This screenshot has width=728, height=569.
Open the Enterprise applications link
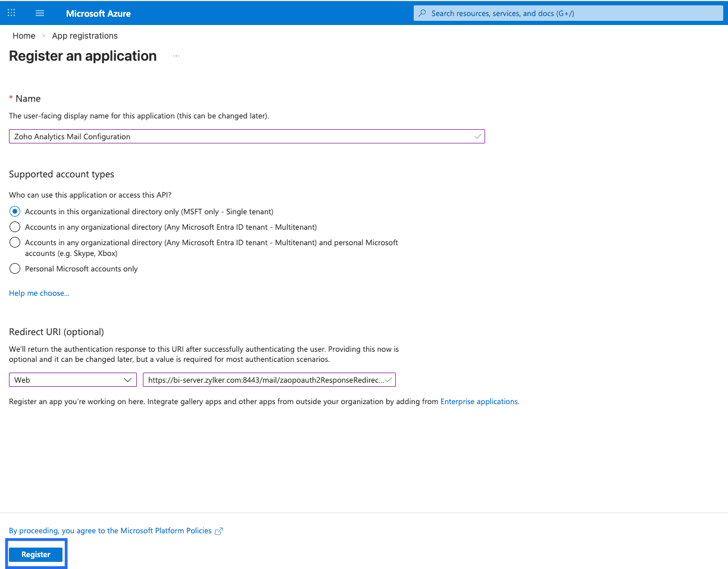click(x=479, y=402)
